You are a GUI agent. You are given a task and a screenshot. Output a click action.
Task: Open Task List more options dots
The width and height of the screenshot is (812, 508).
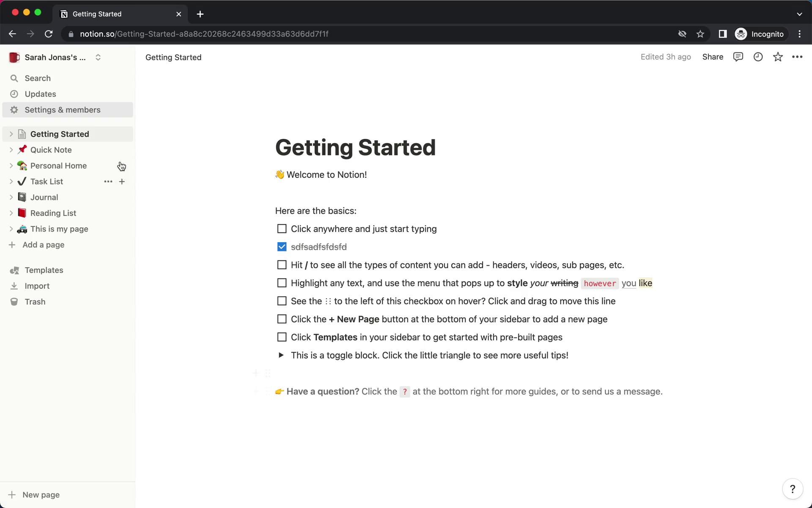[108, 182]
